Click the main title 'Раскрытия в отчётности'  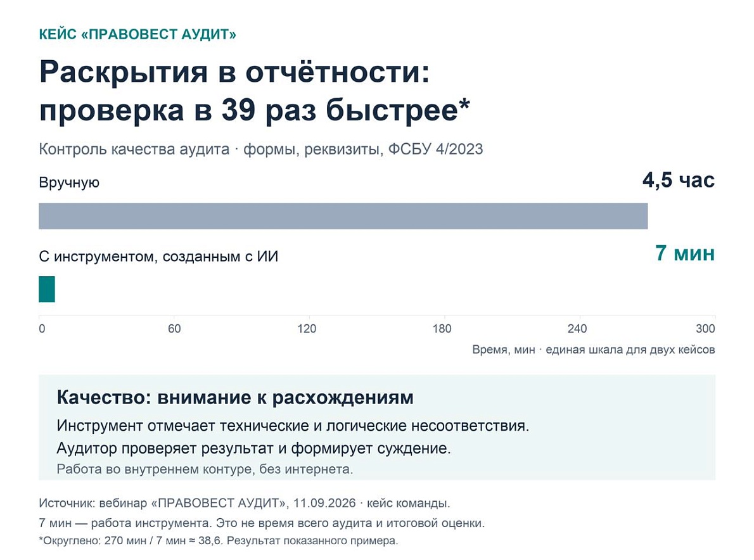point(234,72)
